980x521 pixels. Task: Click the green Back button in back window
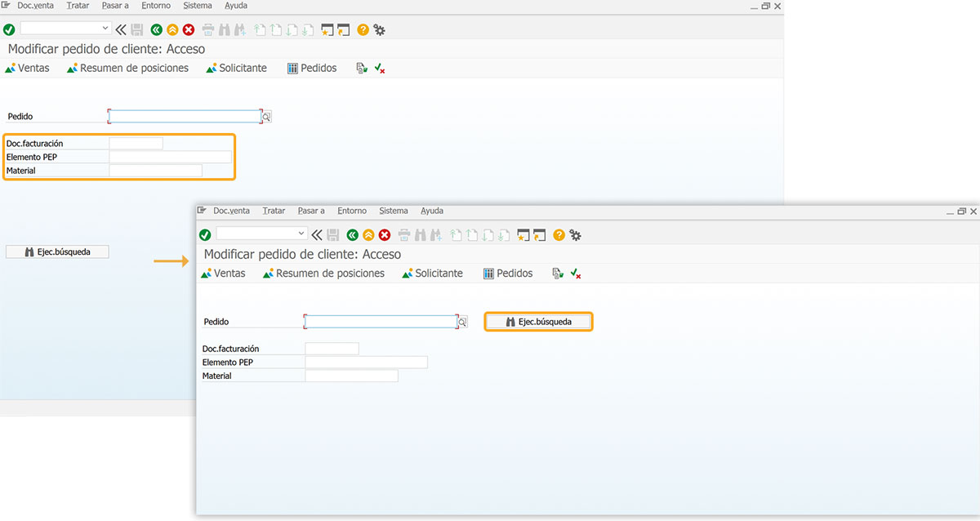(x=157, y=29)
